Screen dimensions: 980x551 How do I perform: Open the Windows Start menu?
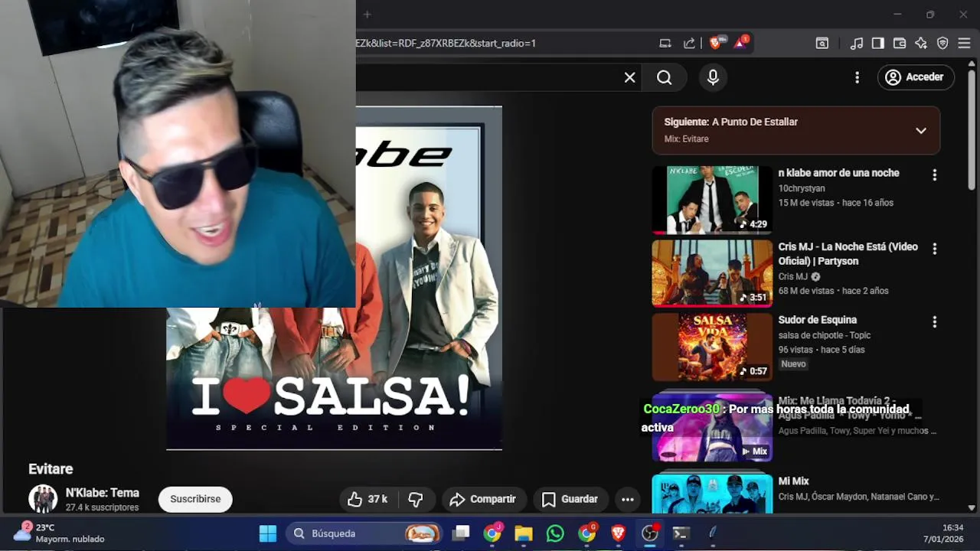pos(268,533)
